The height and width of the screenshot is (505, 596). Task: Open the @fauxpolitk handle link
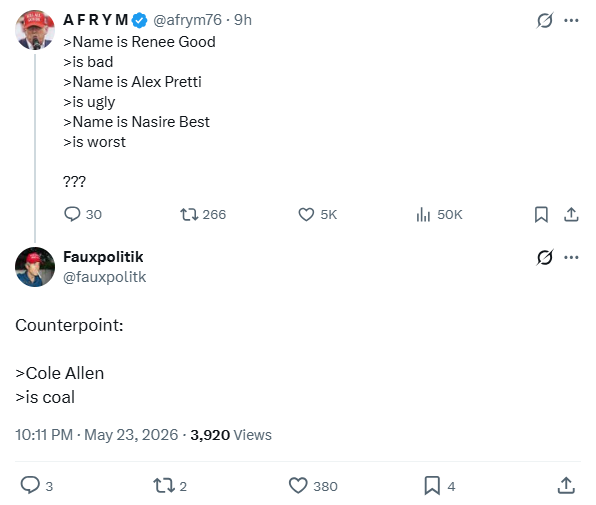point(105,277)
